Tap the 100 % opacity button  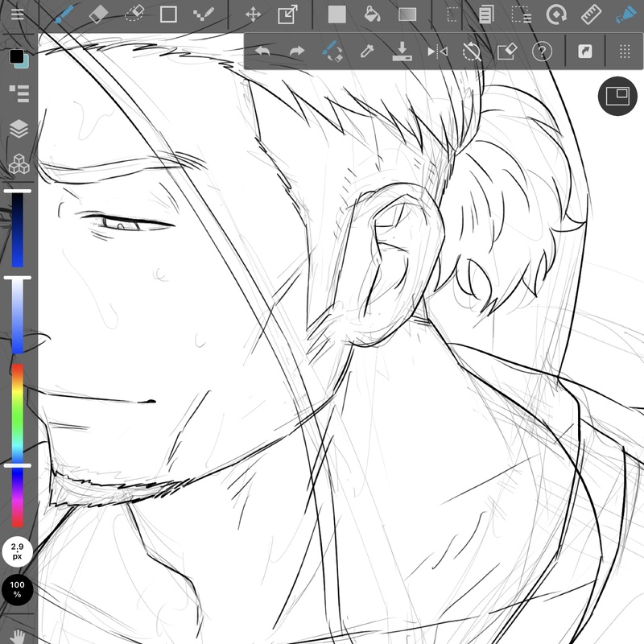click(x=17, y=589)
